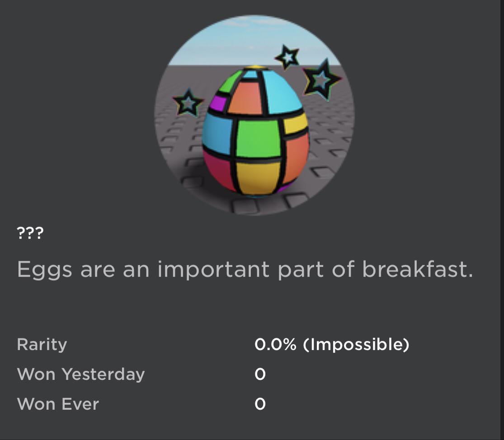Select the Rarity label

pos(41,344)
